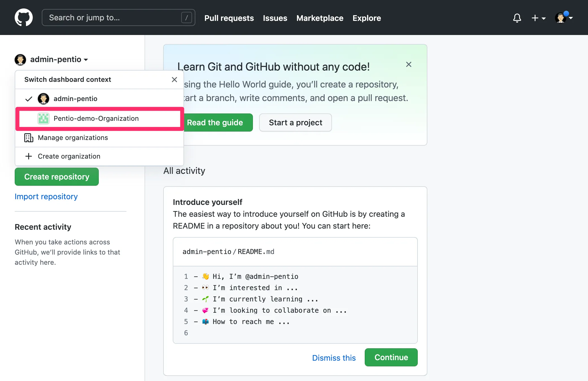Click the green Continue button
The height and width of the screenshot is (381, 588).
point(391,357)
